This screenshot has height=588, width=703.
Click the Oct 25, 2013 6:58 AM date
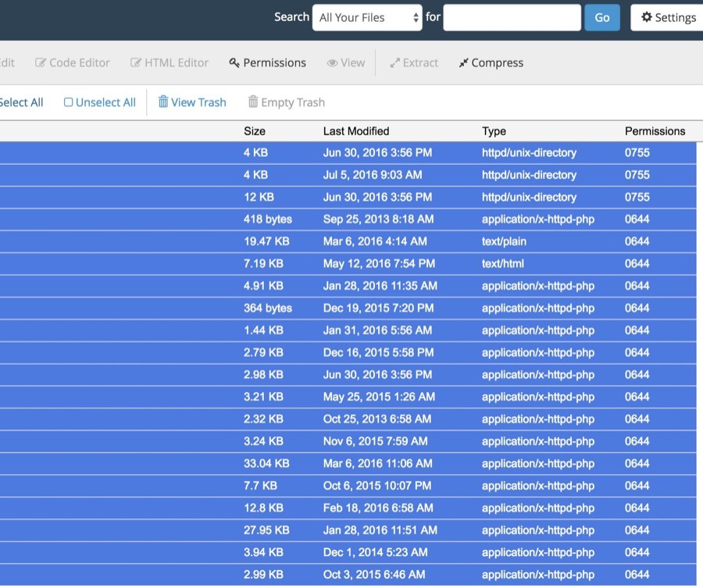377,419
